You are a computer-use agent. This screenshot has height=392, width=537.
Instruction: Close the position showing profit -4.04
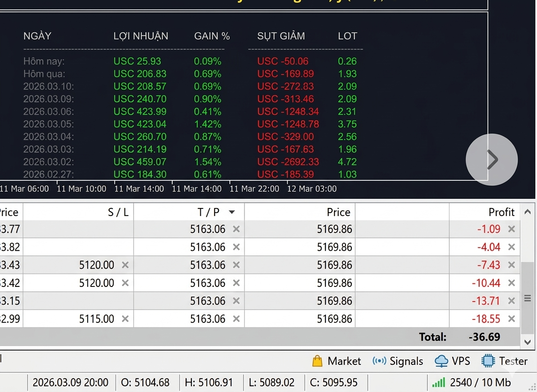click(512, 247)
